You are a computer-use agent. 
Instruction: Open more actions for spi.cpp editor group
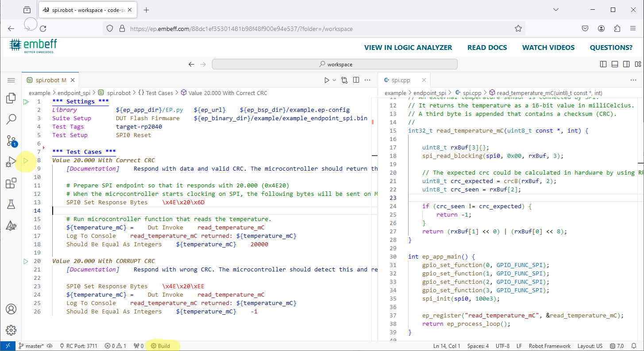(x=633, y=80)
